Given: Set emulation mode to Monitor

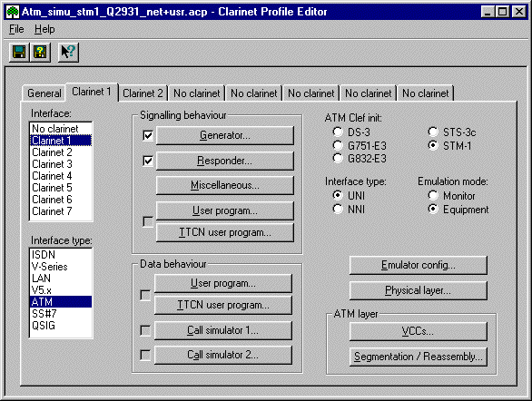Looking at the screenshot, I should pyautogui.click(x=433, y=196).
